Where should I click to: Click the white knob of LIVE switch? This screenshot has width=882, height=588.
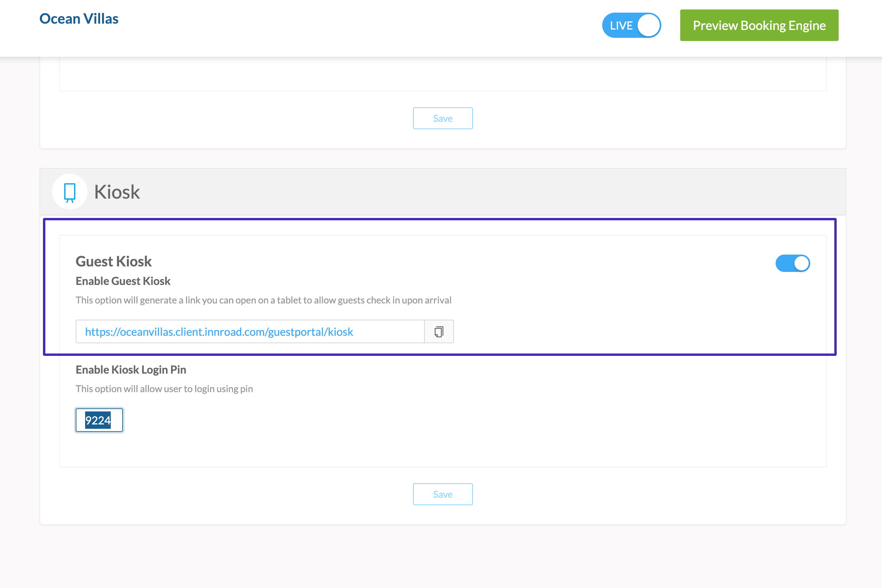coord(648,26)
